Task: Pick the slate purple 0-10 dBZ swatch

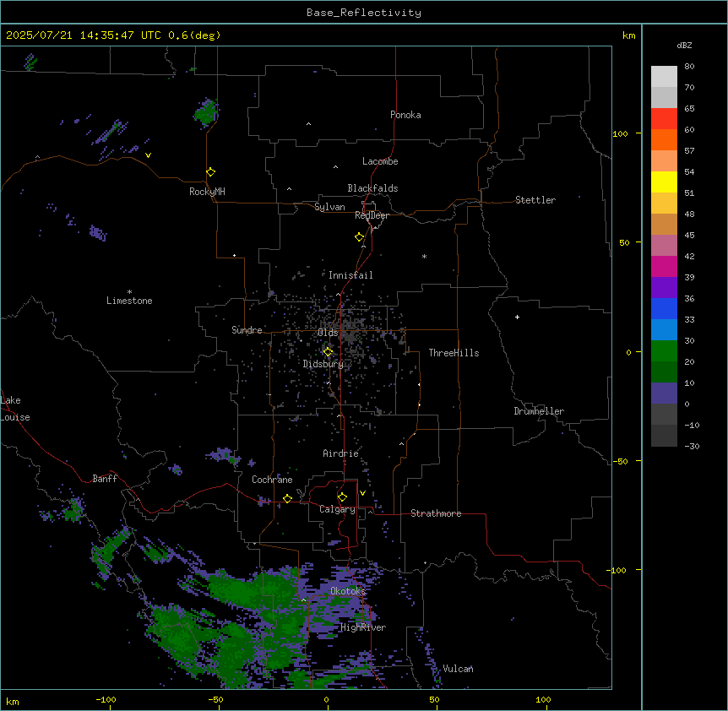Action: [x=664, y=393]
